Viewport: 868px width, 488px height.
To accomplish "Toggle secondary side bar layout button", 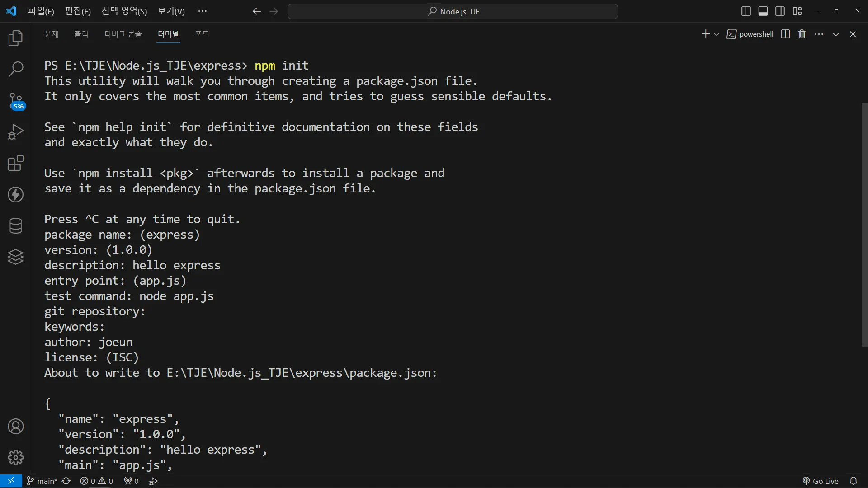I will [x=780, y=11].
